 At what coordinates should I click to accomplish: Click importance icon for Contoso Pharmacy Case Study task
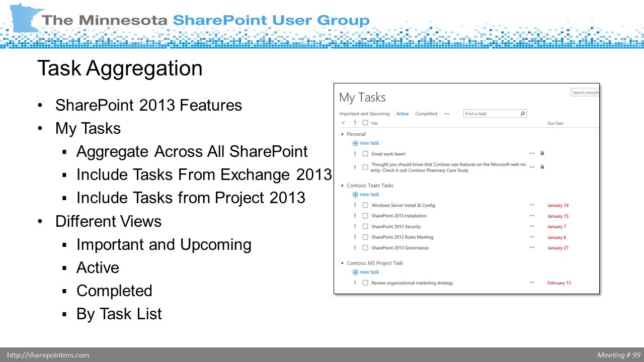pos(355,167)
